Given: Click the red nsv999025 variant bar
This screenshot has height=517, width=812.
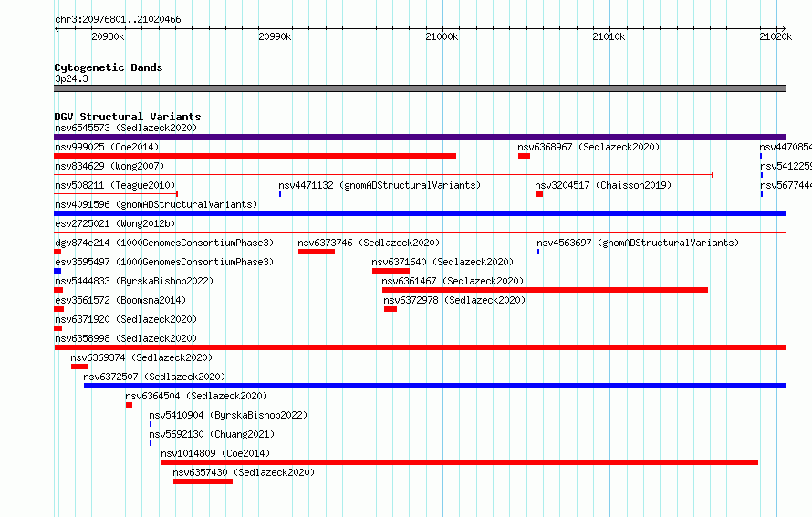Looking at the screenshot, I should (x=255, y=156).
